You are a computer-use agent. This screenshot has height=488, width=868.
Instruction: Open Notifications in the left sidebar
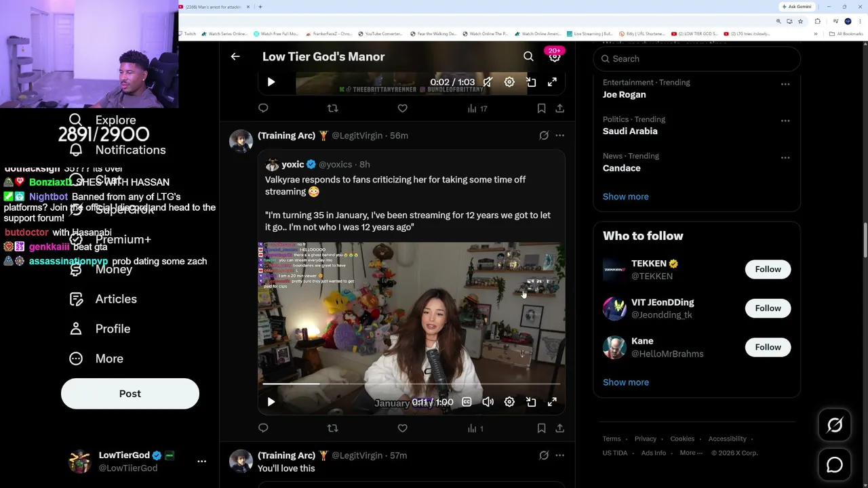(117, 150)
